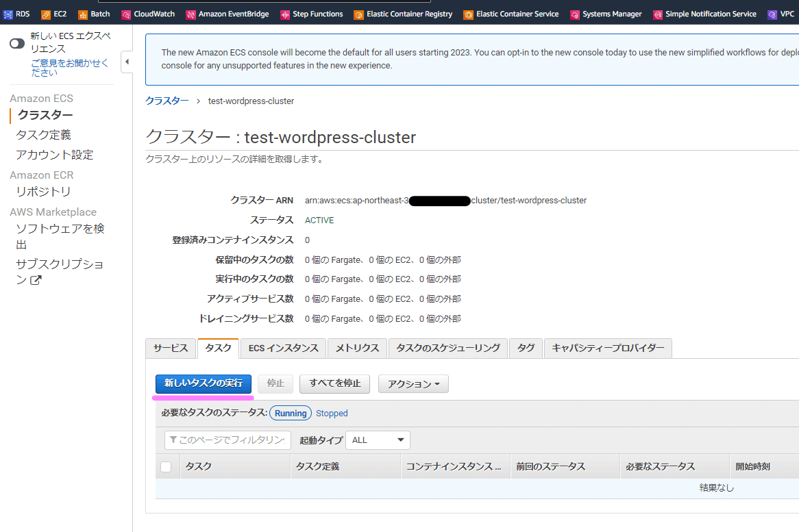Open サブスクリプション in the sidebar

point(60,272)
